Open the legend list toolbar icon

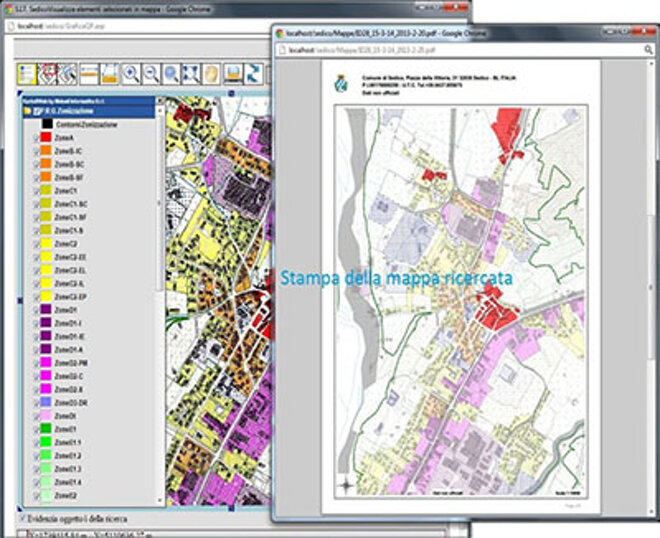[27, 73]
